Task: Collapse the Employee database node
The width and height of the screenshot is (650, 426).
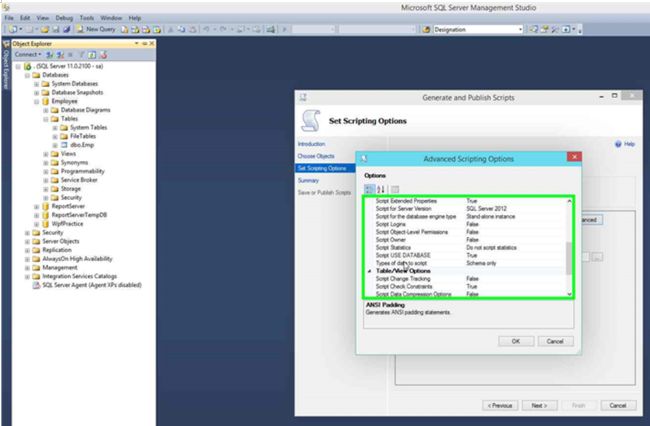Action: click(36, 102)
